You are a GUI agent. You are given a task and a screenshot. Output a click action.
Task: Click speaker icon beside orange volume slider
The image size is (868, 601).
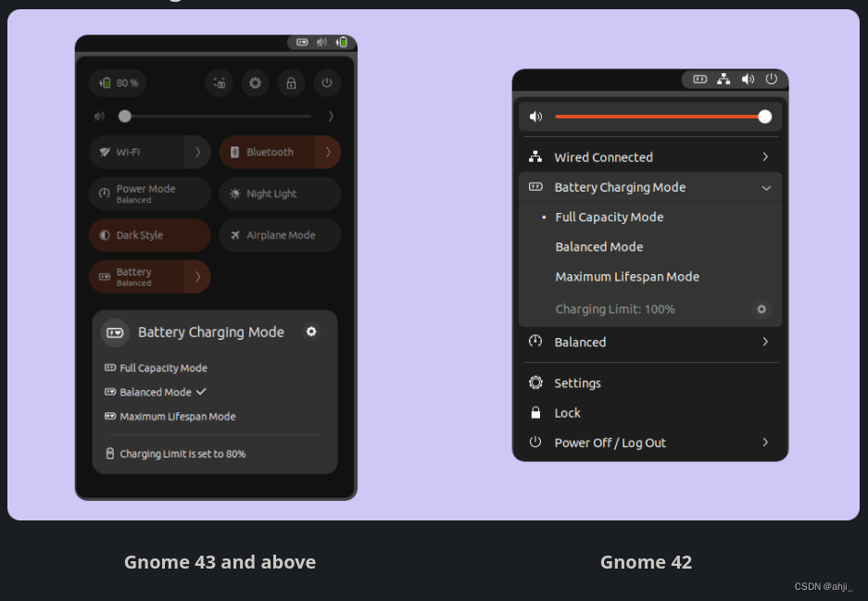click(x=535, y=117)
